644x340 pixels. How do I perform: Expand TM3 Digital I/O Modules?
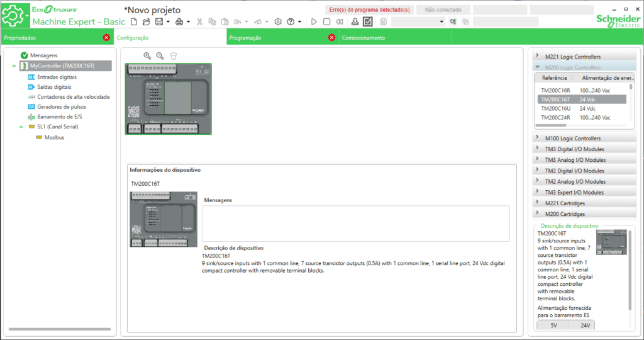(584, 149)
